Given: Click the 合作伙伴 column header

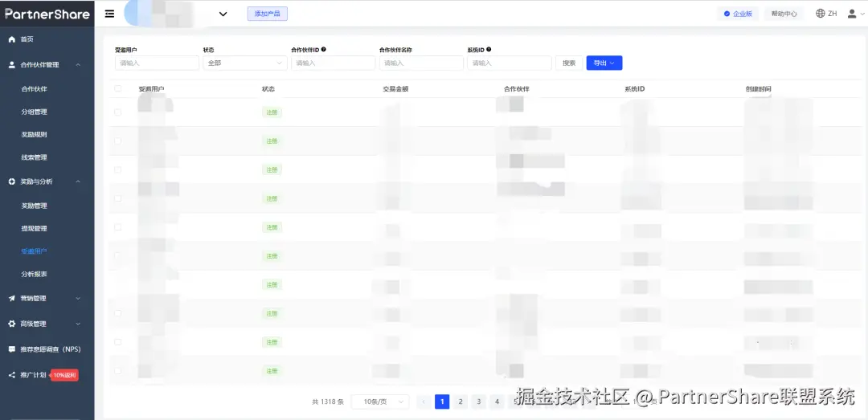Looking at the screenshot, I should (x=517, y=89).
